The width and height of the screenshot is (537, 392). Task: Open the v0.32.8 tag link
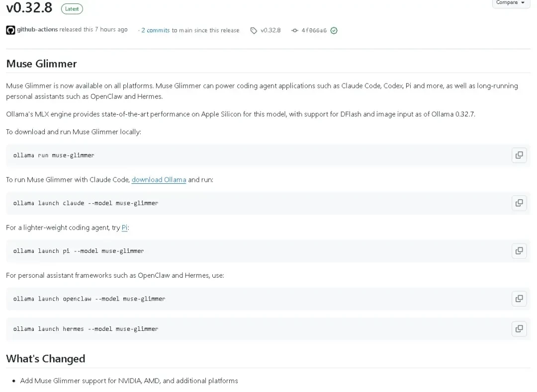270,30
